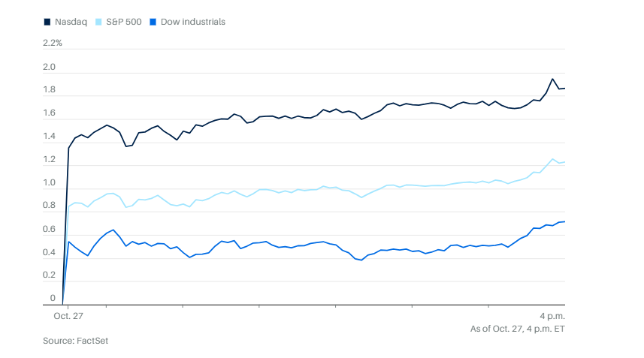Click the Dow industrials line's right endpoint
This screenshot has height=358, width=644.
click(565, 221)
